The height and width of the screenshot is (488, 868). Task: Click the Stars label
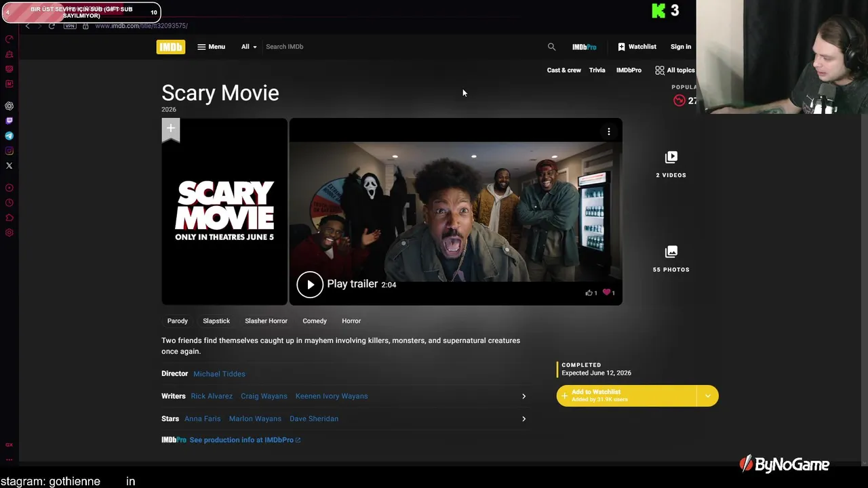(170, 419)
